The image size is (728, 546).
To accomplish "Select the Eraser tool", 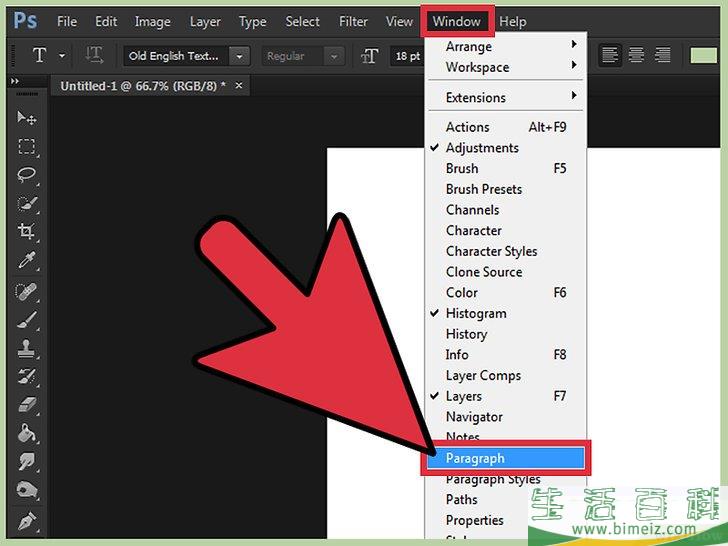I will point(26,404).
